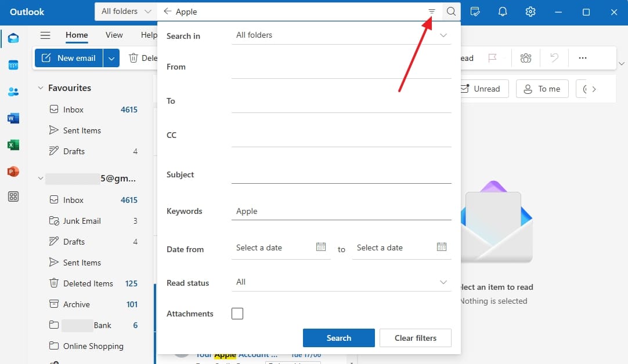
Task: Launch Excel from the sidebar
Action: point(13,144)
